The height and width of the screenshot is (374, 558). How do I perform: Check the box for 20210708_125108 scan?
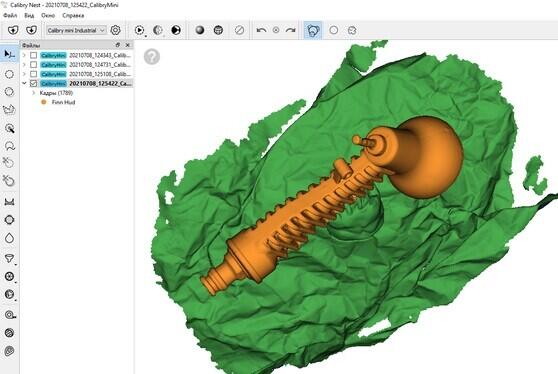tap(33, 74)
